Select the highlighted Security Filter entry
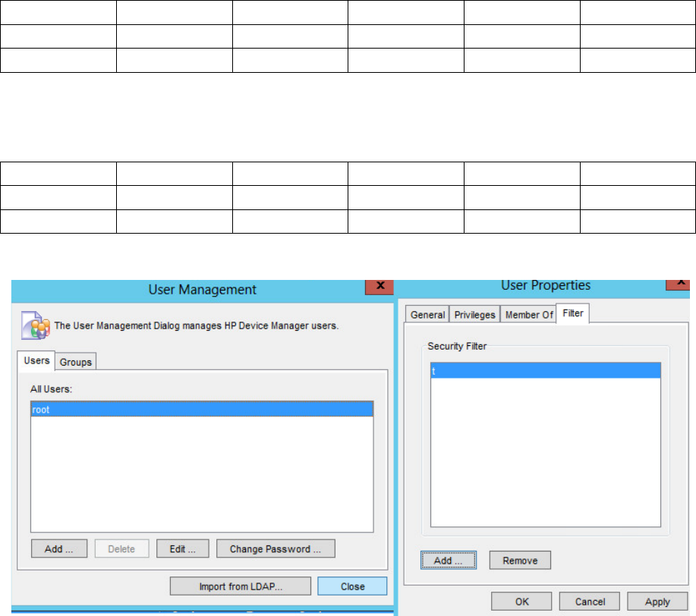 pos(545,370)
